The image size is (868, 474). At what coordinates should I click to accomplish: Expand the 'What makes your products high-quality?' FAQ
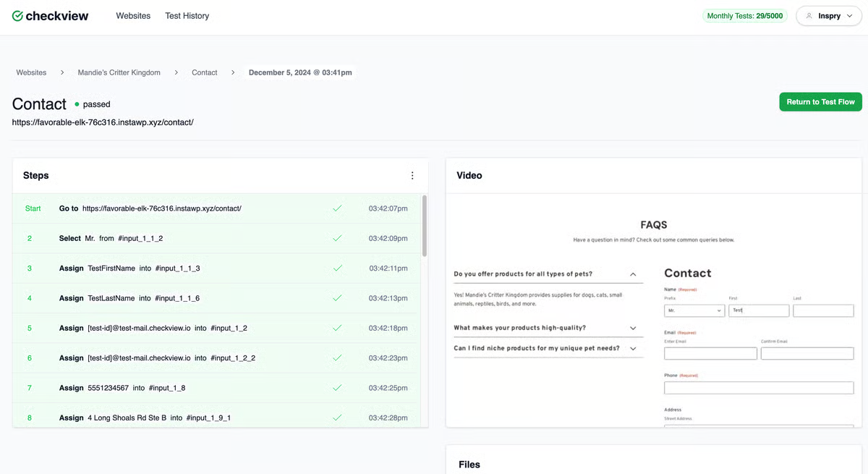click(x=633, y=327)
